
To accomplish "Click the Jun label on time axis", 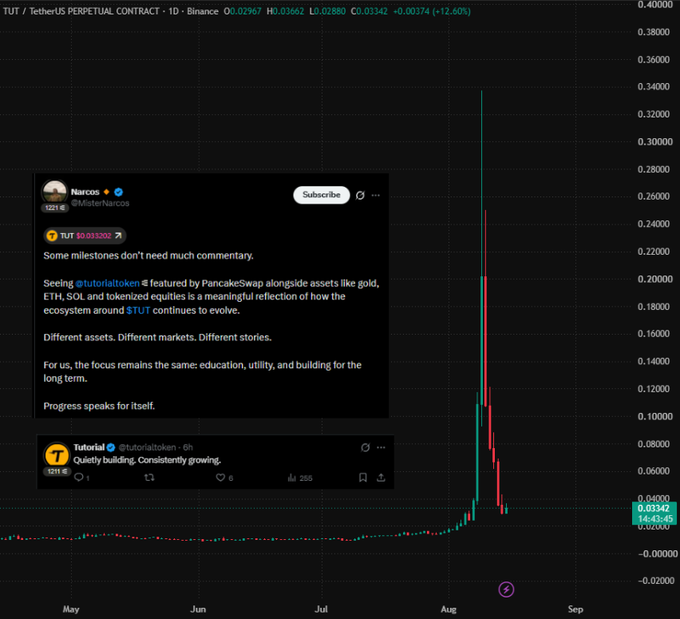I will point(198,609).
